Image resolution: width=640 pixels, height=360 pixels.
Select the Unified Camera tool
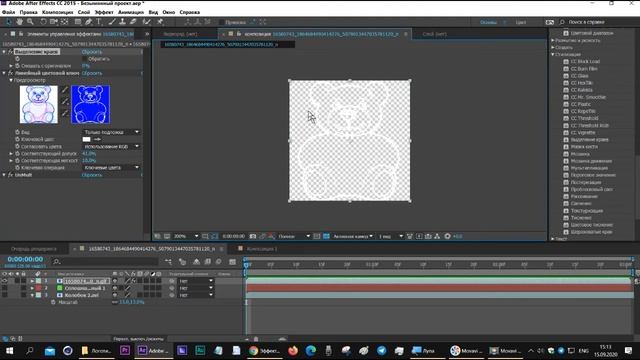pyautogui.click(x=53, y=22)
